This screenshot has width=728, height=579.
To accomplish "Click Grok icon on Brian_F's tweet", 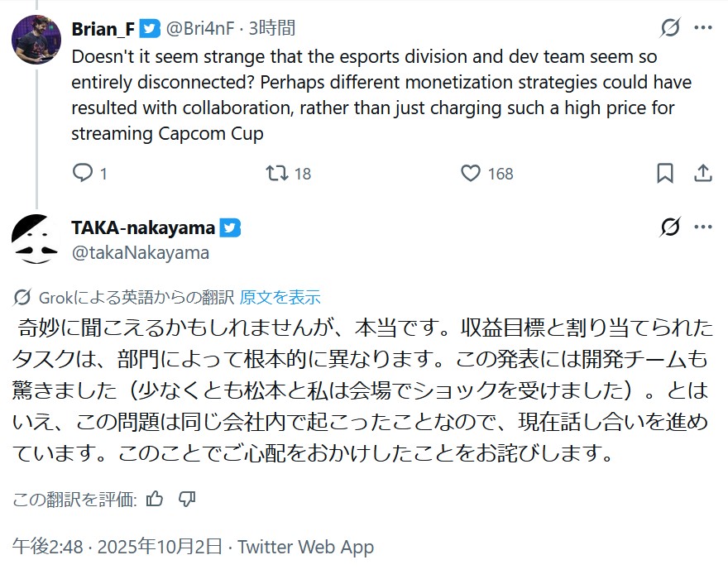I will [x=669, y=28].
